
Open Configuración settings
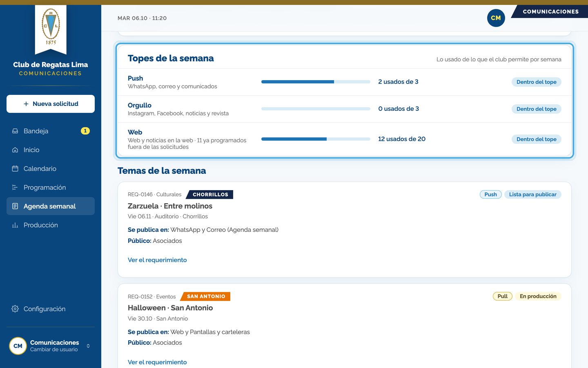pos(51,309)
